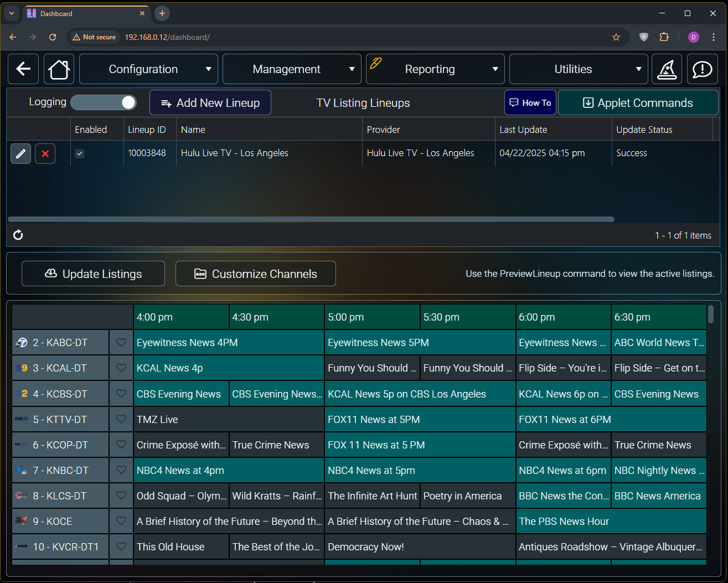Select the Eyewitness News 4PM program
728x583 pixels.
(229, 343)
